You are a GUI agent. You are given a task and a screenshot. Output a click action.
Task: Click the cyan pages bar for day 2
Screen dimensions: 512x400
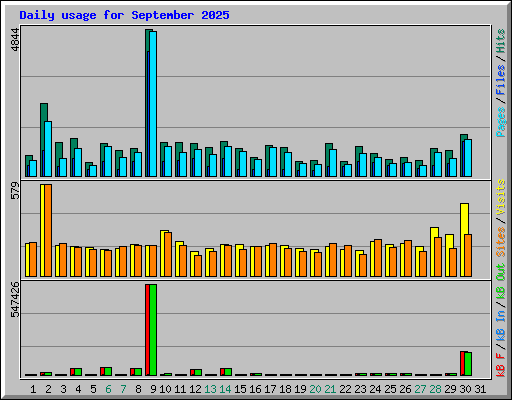tap(48, 149)
